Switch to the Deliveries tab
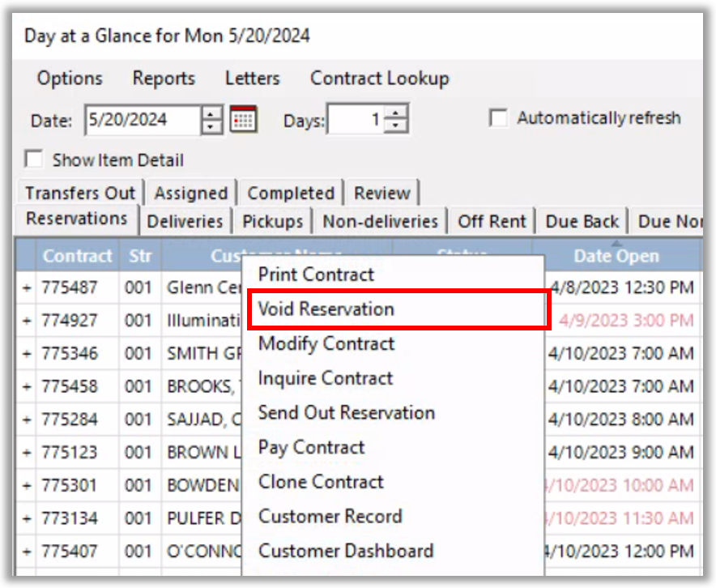Image resolution: width=716 pixels, height=588 pixels. tap(185, 221)
